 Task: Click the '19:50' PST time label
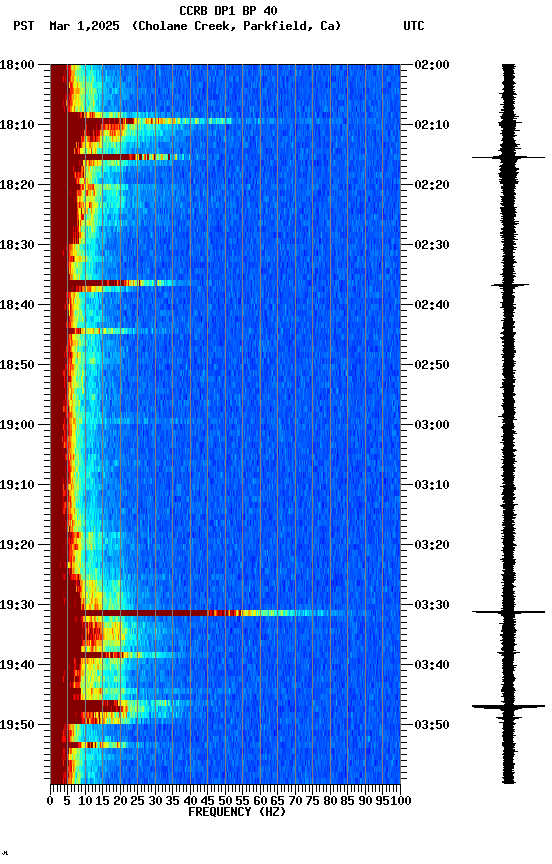coord(17,725)
